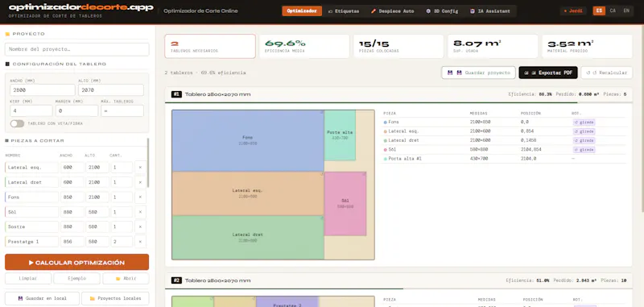Open the 3D Config tab
The image size is (644, 307).
click(442, 11)
